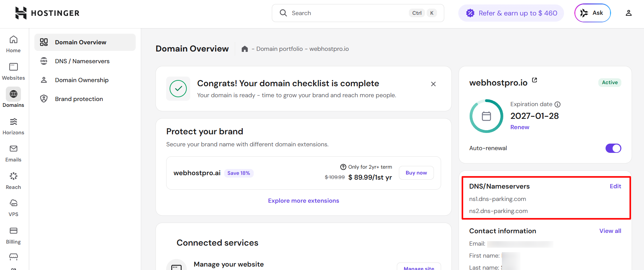Click the Connected services heading
The height and width of the screenshot is (270, 644).
[x=217, y=243]
